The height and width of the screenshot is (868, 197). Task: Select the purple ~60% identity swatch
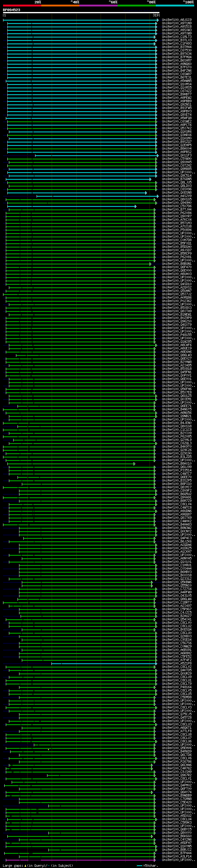tap(99, 6)
